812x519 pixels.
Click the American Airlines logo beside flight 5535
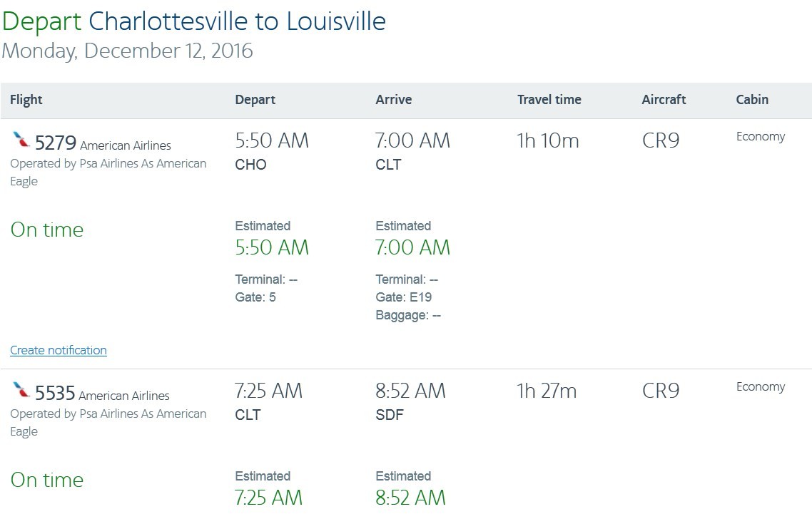click(x=21, y=390)
